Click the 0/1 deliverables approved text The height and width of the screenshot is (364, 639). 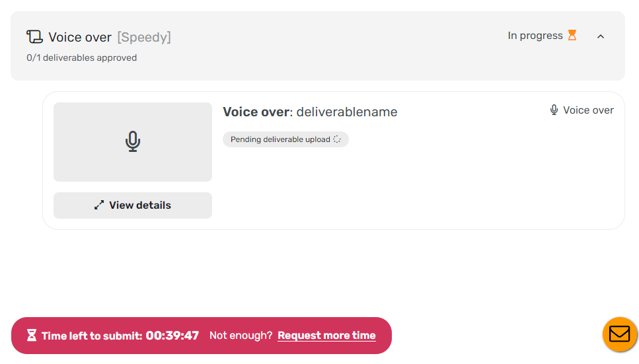pos(81,57)
